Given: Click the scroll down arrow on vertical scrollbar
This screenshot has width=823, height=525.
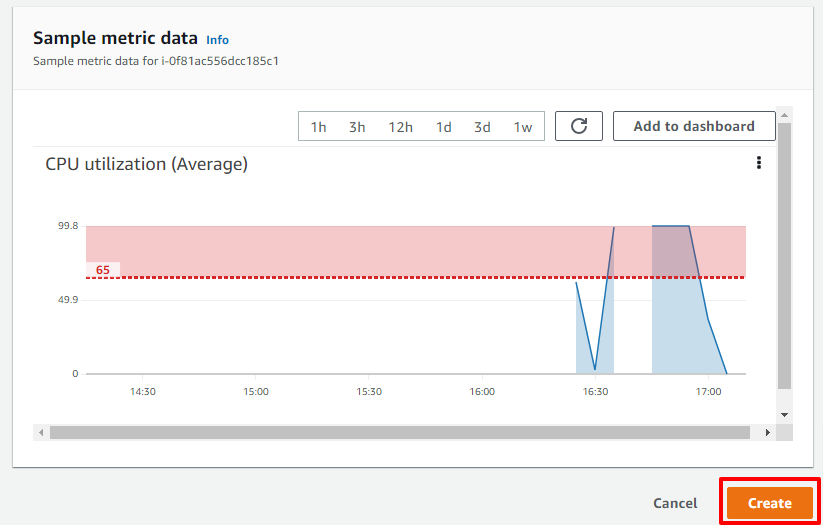Looking at the screenshot, I should [x=784, y=415].
